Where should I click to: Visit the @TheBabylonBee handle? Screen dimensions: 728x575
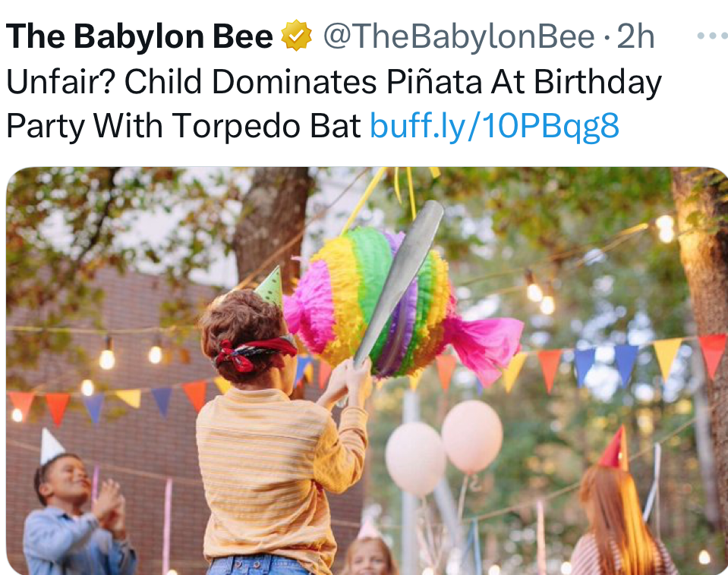(459, 36)
